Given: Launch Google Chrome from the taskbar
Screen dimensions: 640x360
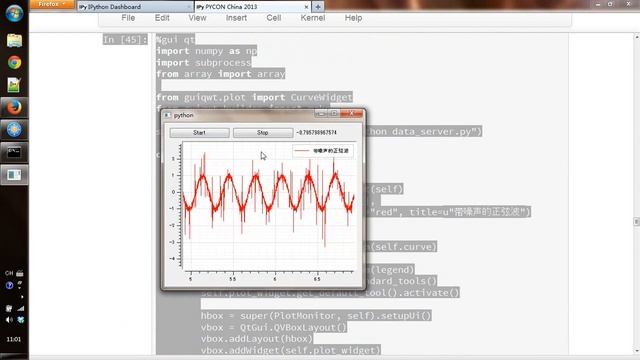Looking at the screenshot, I should coord(14,63).
